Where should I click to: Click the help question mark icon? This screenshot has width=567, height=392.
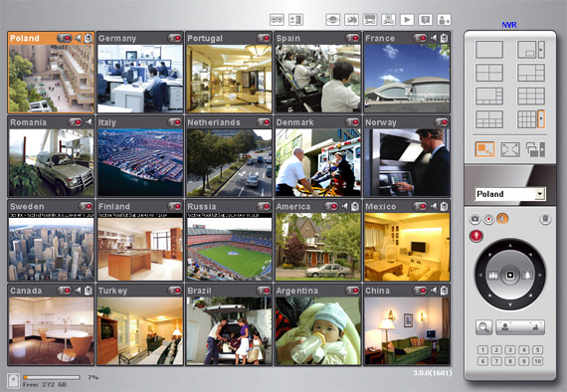click(x=426, y=20)
